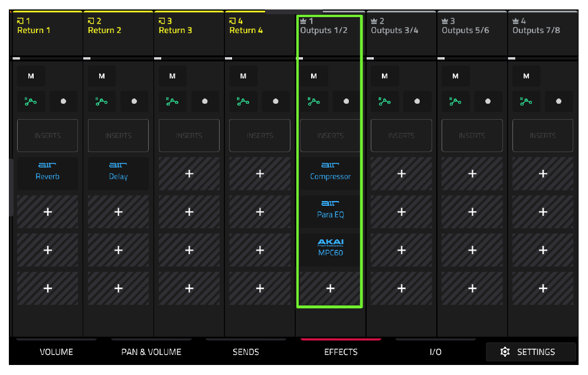Screen dimensions: 588x375
Task: Add effect to Return 3 first insert slot
Action: click(x=189, y=173)
